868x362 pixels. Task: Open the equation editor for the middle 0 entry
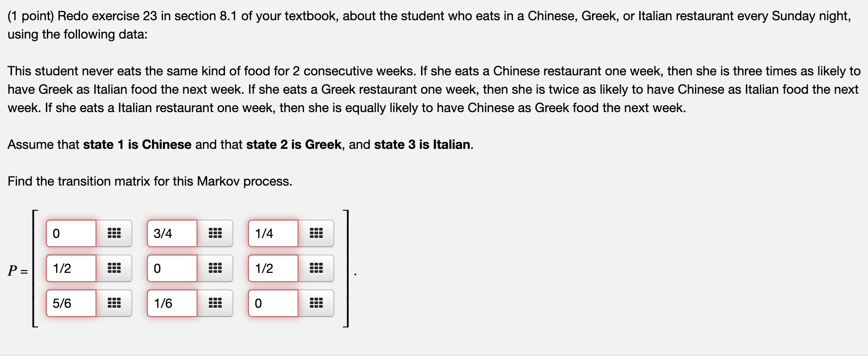tap(216, 268)
